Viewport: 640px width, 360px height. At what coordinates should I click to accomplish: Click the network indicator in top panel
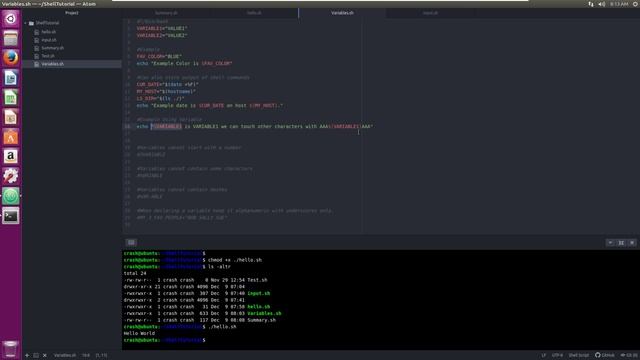[591, 4]
